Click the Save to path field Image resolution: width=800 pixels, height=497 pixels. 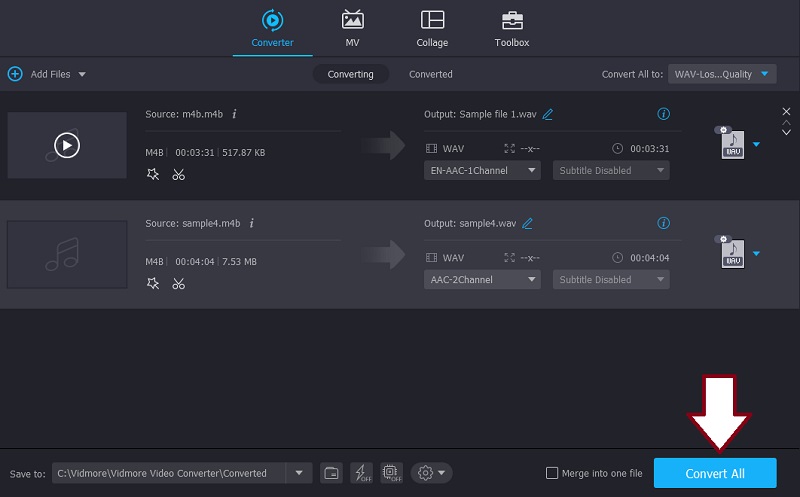click(168, 473)
